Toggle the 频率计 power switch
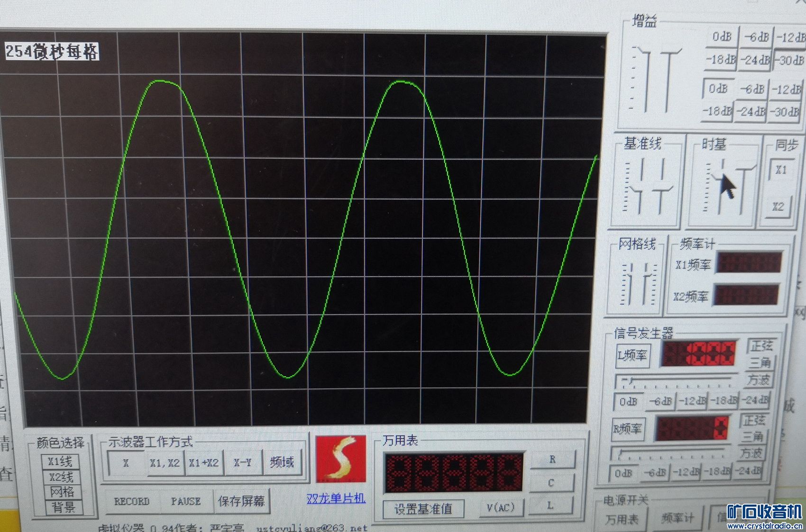 pyautogui.click(x=677, y=518)
